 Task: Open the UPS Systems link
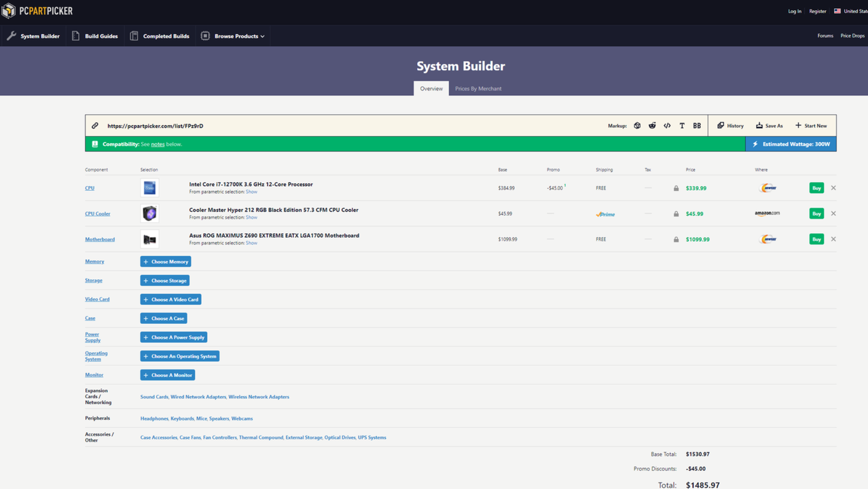click(372, 437)
